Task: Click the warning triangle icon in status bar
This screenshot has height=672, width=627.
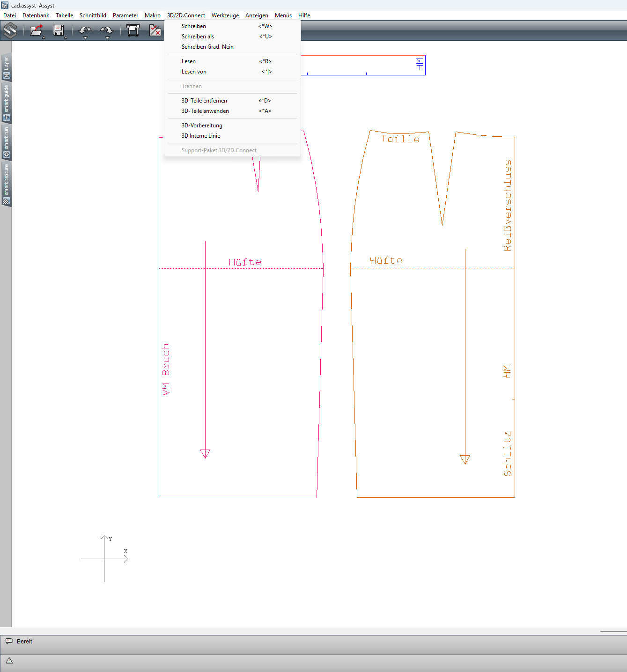Action: (x=9, y=661)
